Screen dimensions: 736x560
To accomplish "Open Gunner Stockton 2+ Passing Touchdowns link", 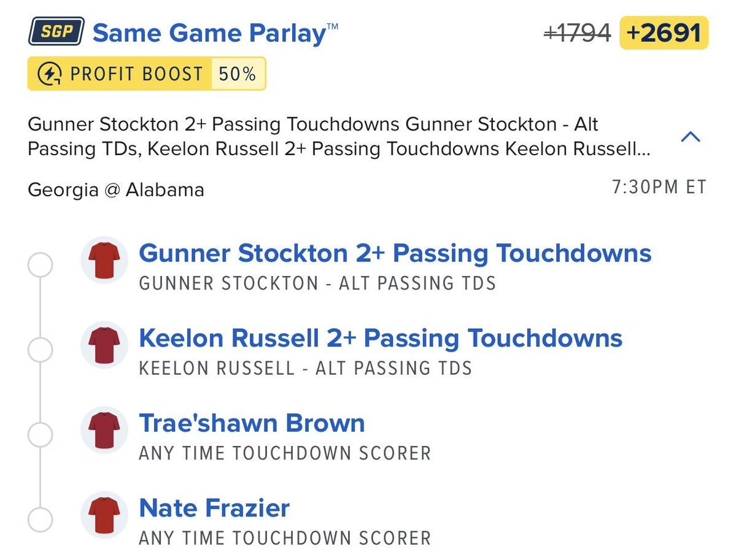I will click(x=395, y=254).
